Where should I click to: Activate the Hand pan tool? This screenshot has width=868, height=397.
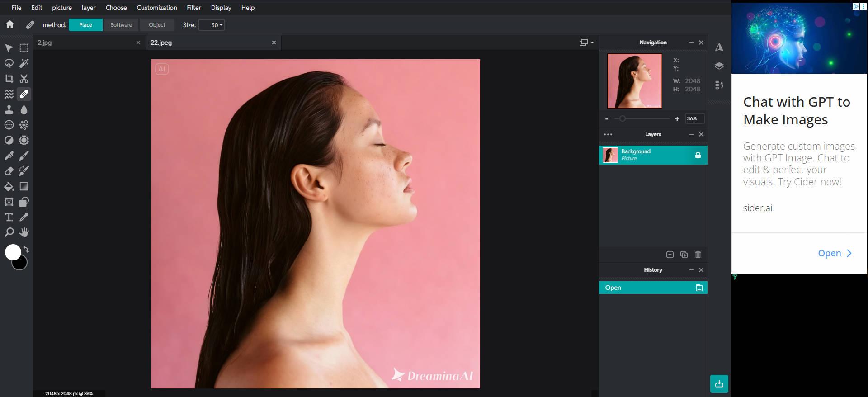[24, 232]
